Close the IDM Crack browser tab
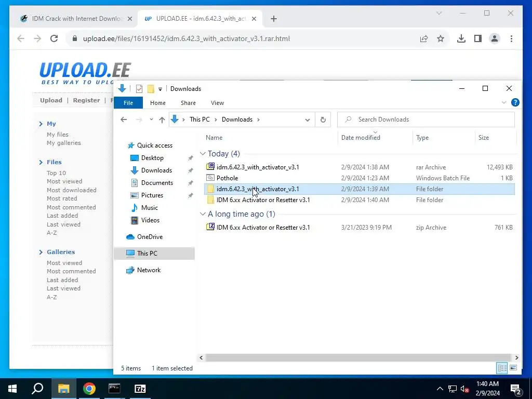The height and width of the screenshot is (399, 532). point(129,19)
